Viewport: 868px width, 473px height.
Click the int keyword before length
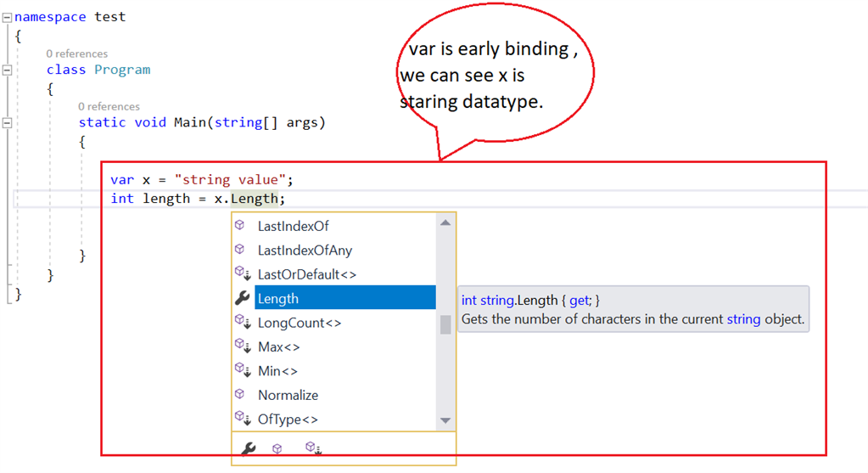coord(122,199)
